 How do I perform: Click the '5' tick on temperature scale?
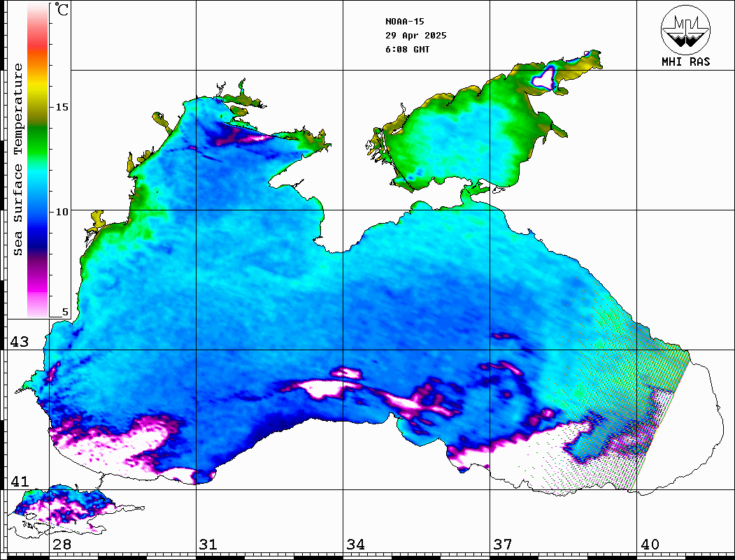(x=65, y=312)
